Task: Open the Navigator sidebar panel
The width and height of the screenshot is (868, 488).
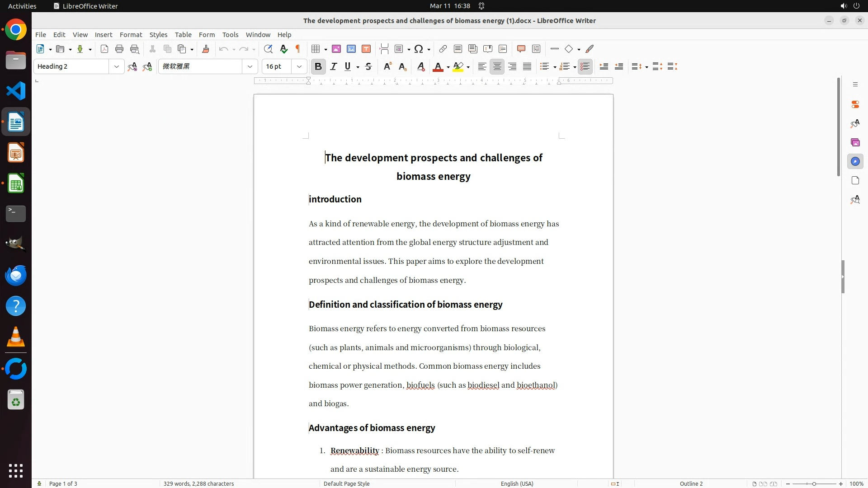Action: click(x=855, y=162)
